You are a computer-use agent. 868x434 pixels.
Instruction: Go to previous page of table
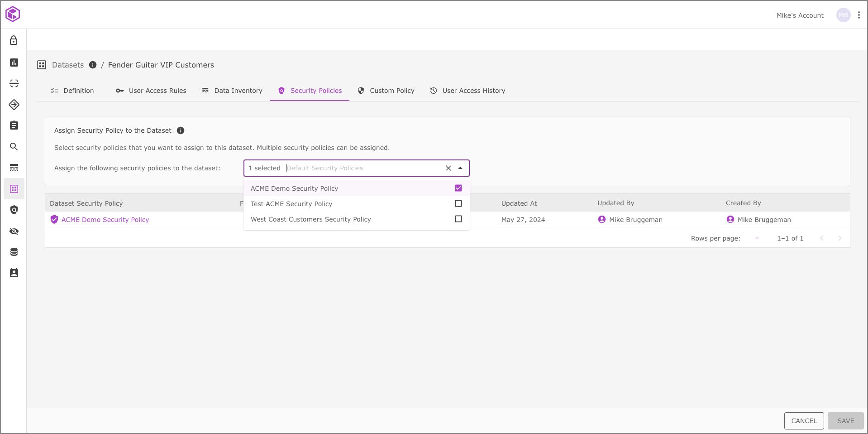point(822,238)
